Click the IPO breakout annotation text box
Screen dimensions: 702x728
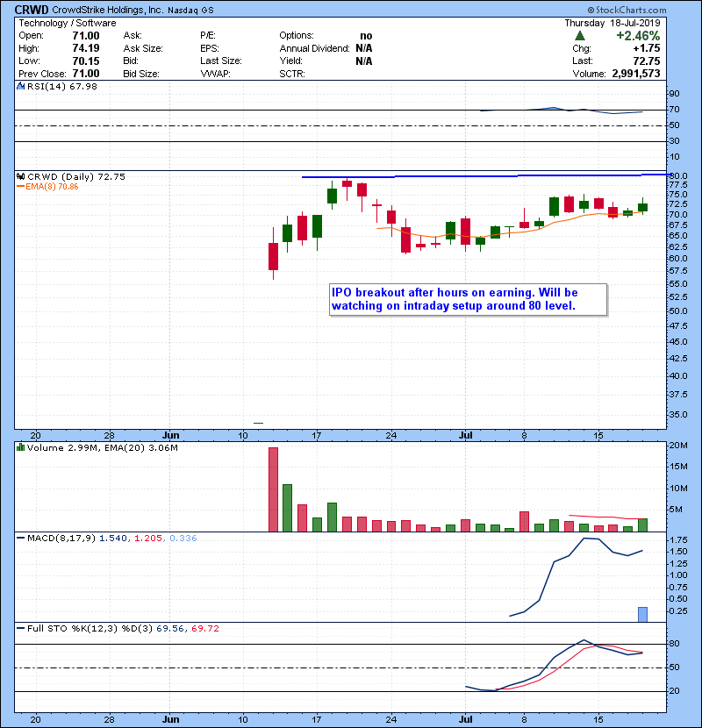468,299
